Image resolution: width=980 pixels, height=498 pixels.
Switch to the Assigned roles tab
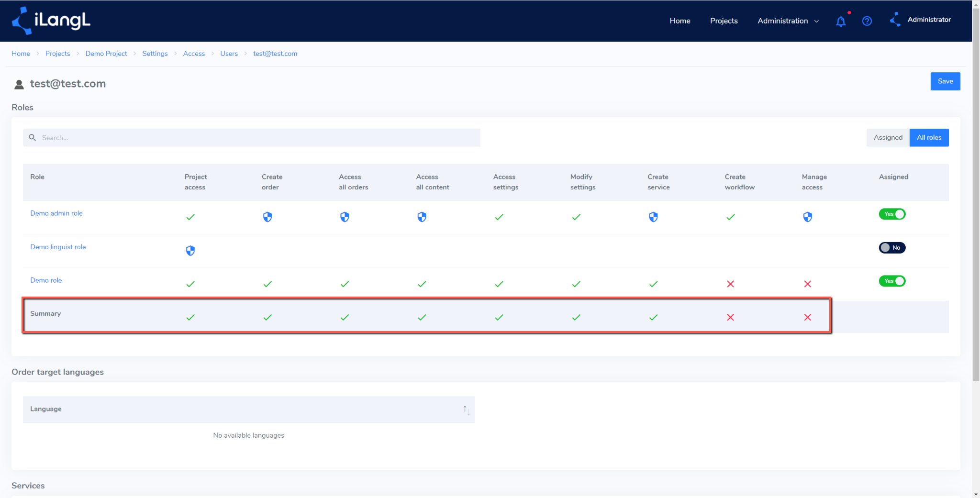(888, 138)
